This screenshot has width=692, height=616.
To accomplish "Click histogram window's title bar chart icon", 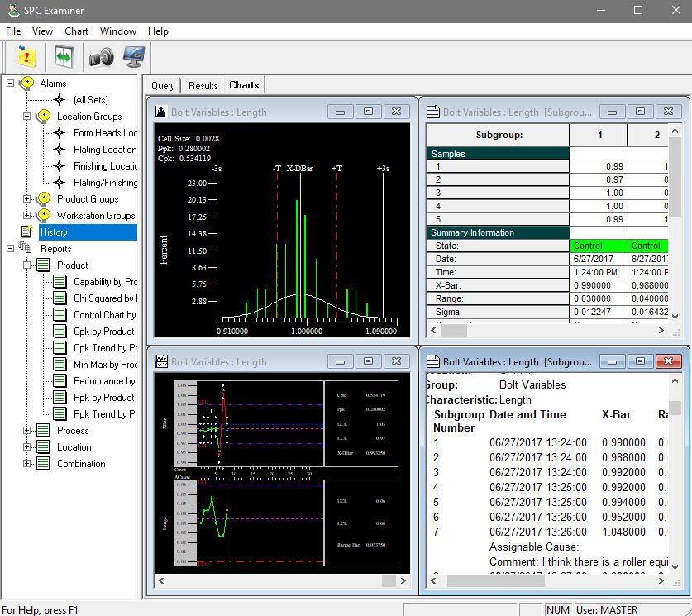I will coord(161,112).
